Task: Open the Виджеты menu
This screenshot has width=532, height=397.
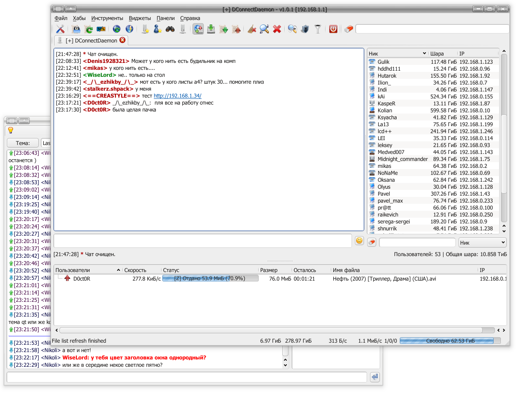Action: tap(140, 18)
